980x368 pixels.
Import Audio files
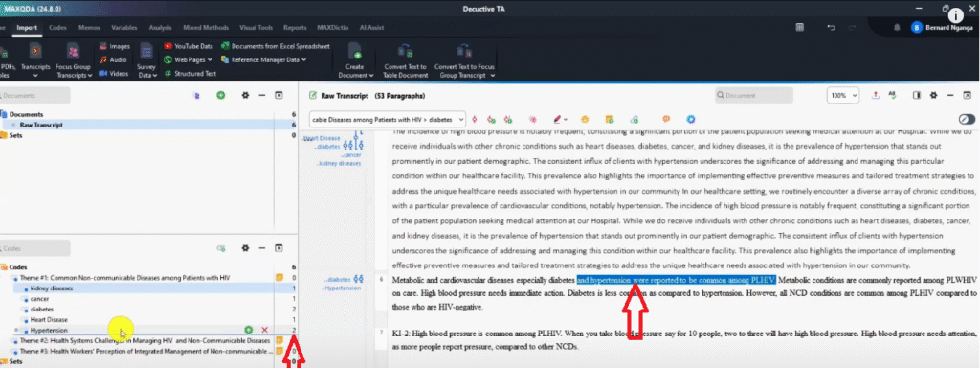point(113,60)
